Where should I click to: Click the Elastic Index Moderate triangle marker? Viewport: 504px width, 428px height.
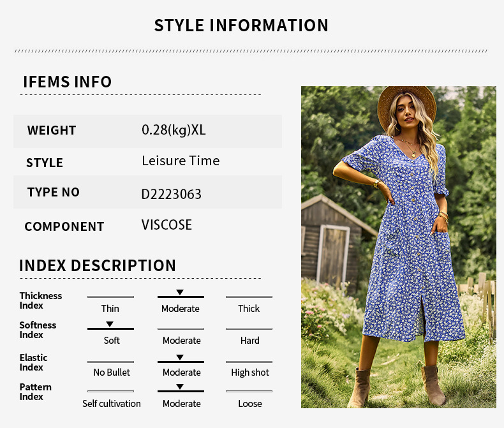tap(180, 357)
